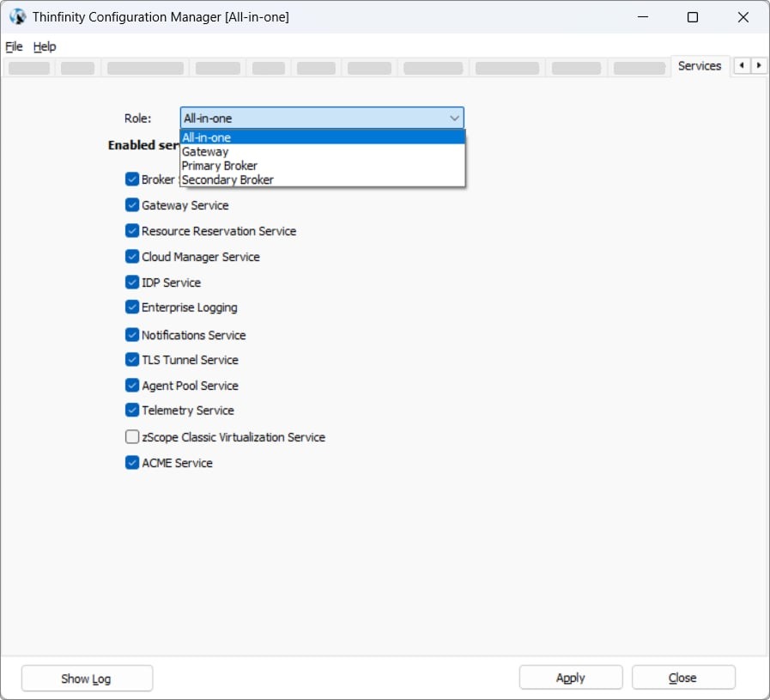Select the Services tab
Image resolution: width=770 pixels, height=700 pixels.
click(x=700, y=66)
